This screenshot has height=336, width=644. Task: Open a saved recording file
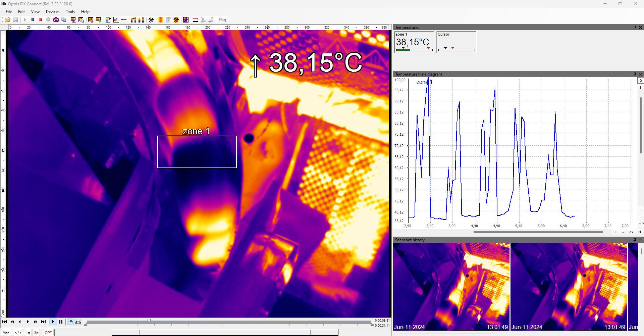tap(8, 20)
